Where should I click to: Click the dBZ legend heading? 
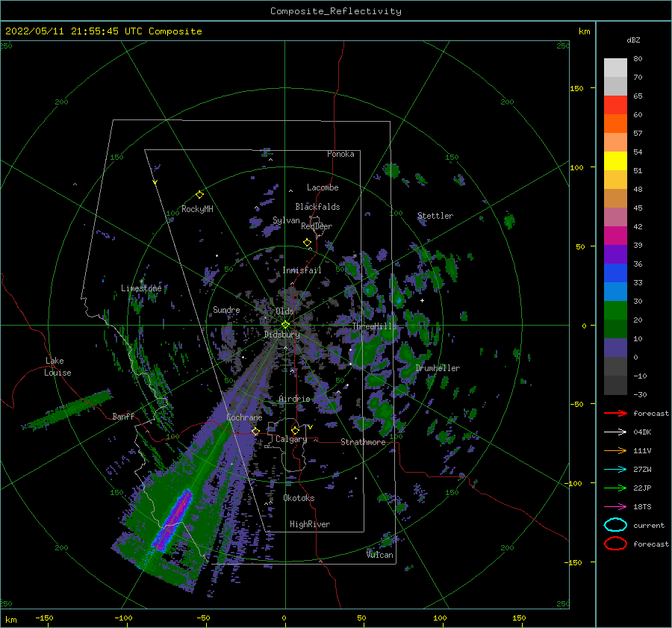tap(633, 40)
